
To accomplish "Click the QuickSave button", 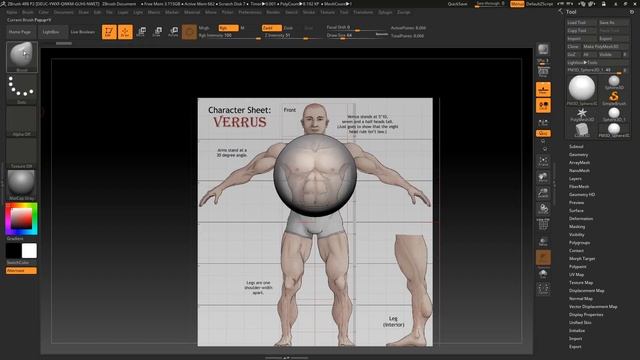I will (458, 4).
